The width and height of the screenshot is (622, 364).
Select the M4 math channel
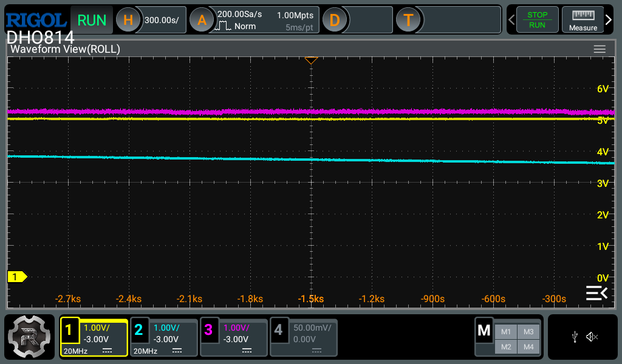tap(528, 346)
